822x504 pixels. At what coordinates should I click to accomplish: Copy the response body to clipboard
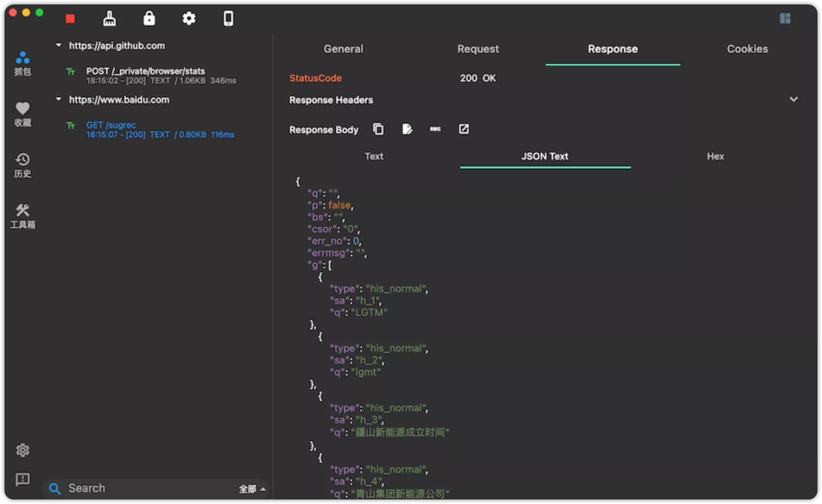378,129
